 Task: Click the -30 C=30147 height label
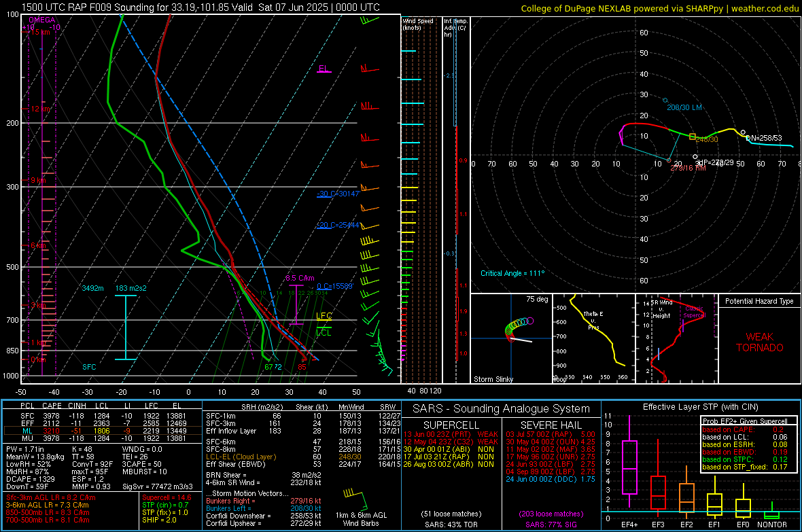338,194
